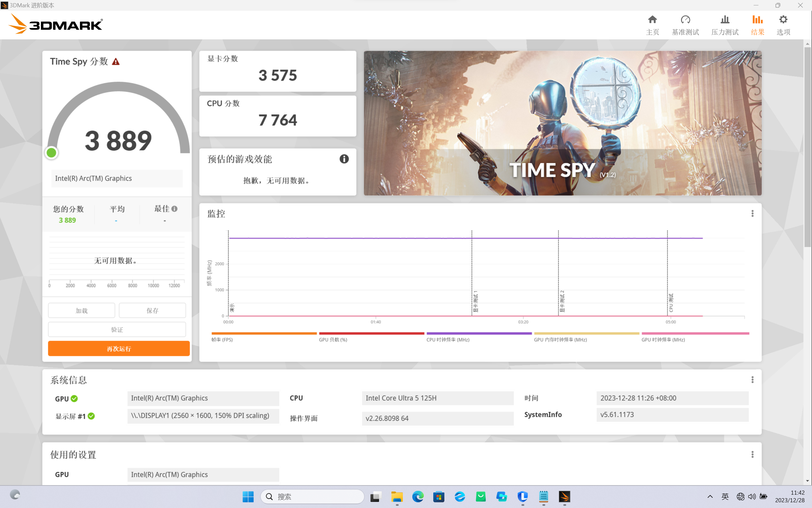The width and height of the screenshot is (812, 508).
Task: Show hidden tray icons chevron
Action: [x=710, y=497]
